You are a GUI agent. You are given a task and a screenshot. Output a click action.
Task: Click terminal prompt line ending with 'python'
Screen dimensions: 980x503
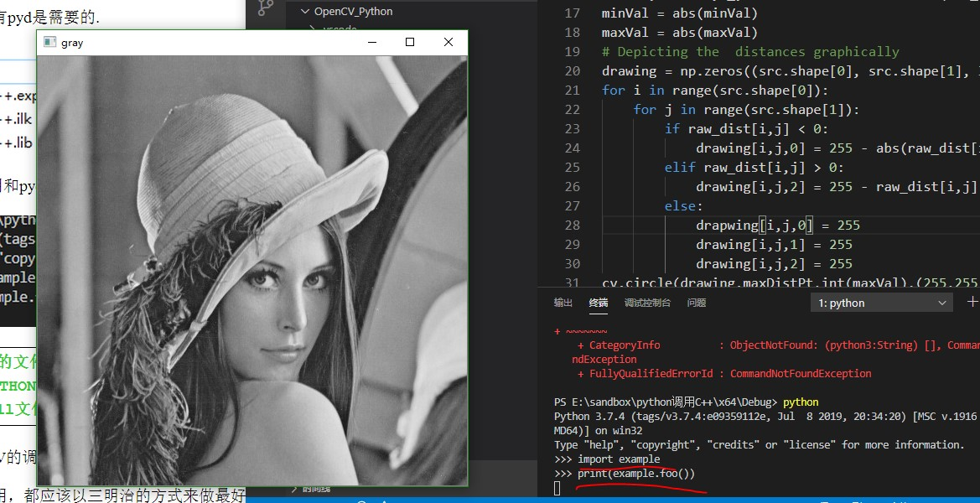[687, 402]
